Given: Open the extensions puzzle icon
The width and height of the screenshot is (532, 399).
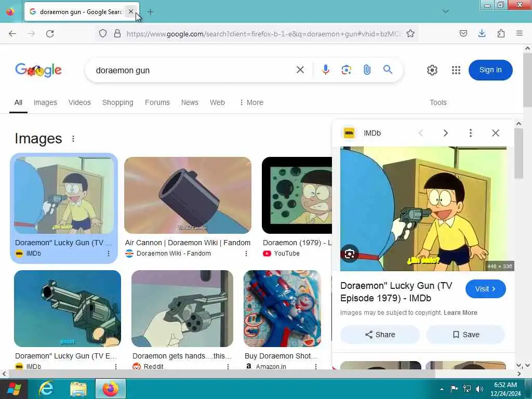Looking at the screenshot, I should click(x=501, y=34).
